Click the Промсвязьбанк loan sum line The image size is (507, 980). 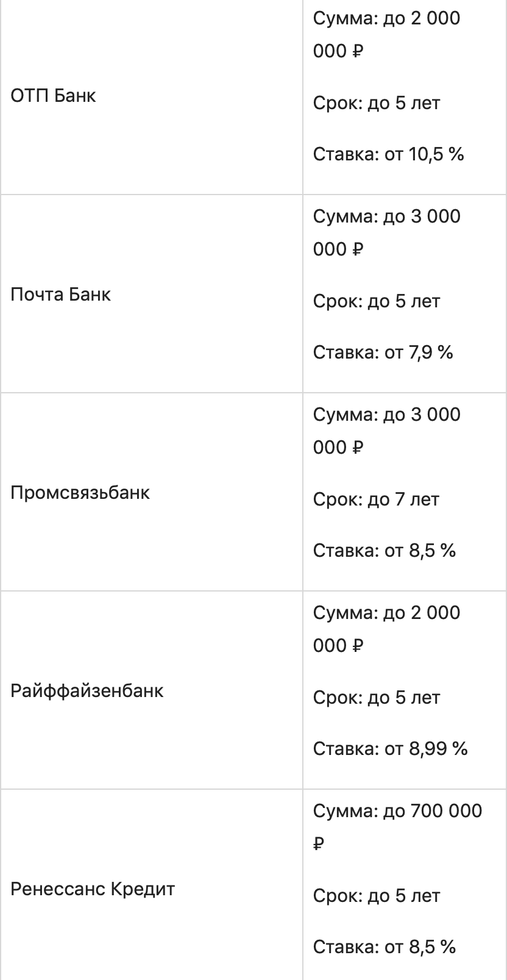(386, 415)
